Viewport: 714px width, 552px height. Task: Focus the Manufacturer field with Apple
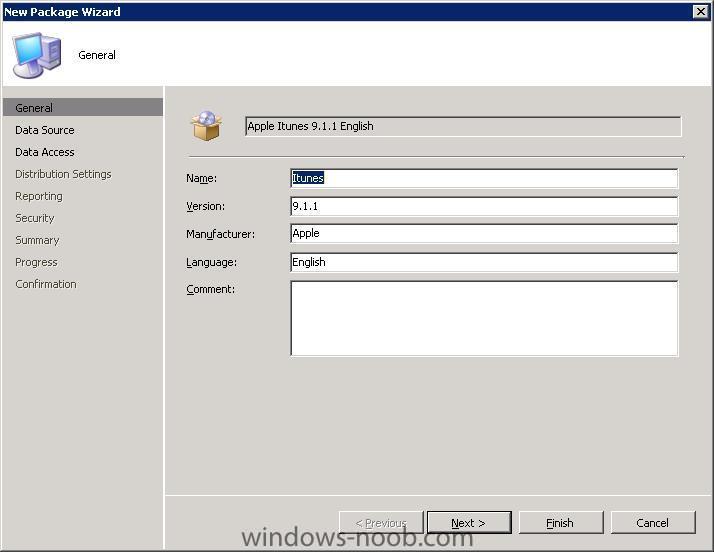pyautogui.click(x=484, y=234)
